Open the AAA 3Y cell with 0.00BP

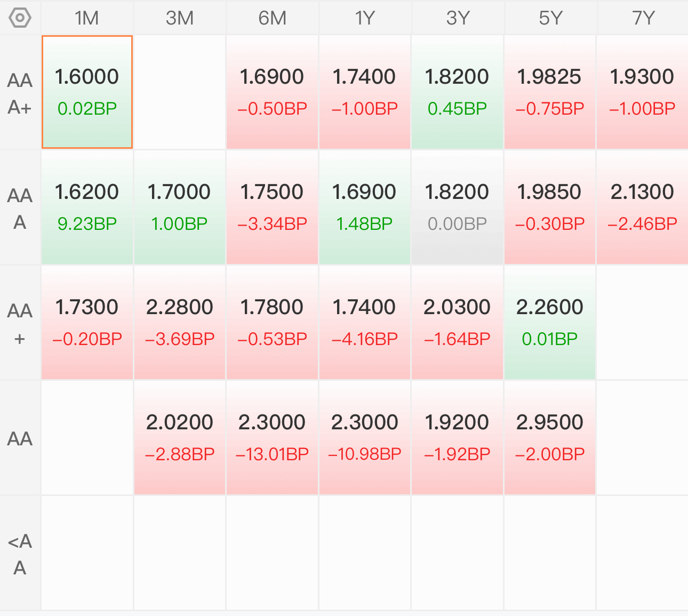tap(457, 207)
